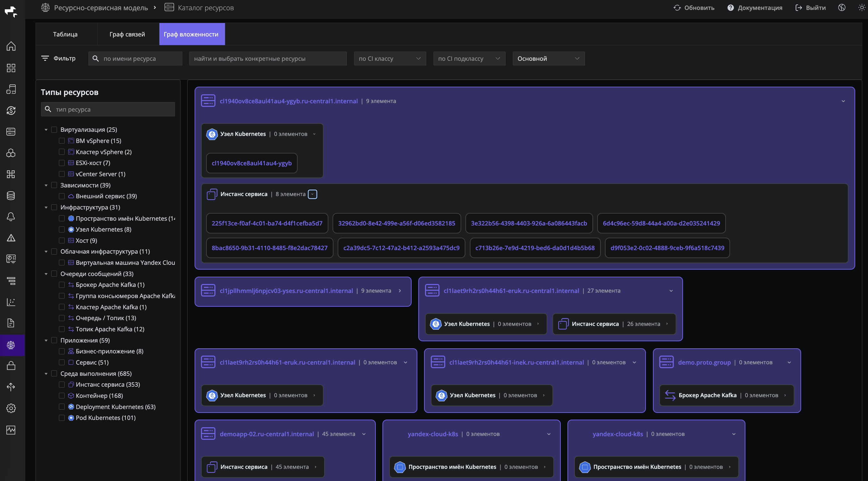Click the Kafka broker arrows icon in demo.proto.group
The width and height of the screenshot is (868, 481).
pyautogui.click(x=670, y=395)
